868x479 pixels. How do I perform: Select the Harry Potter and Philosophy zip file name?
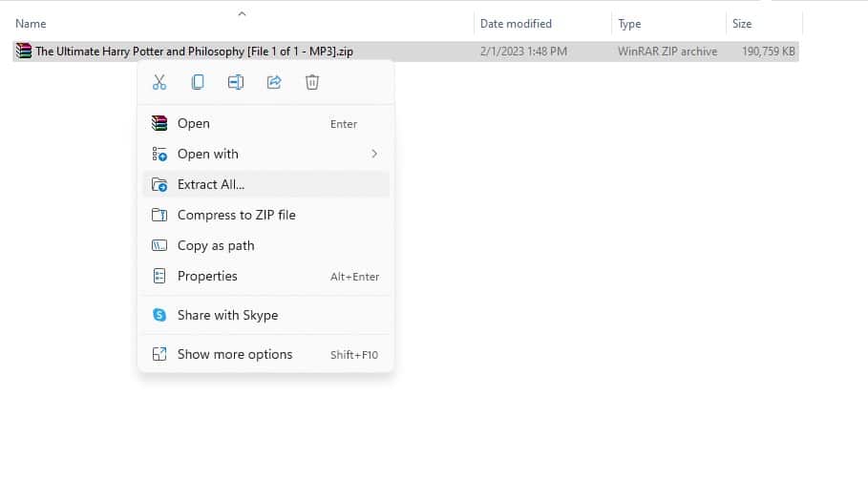pos(194,52)
